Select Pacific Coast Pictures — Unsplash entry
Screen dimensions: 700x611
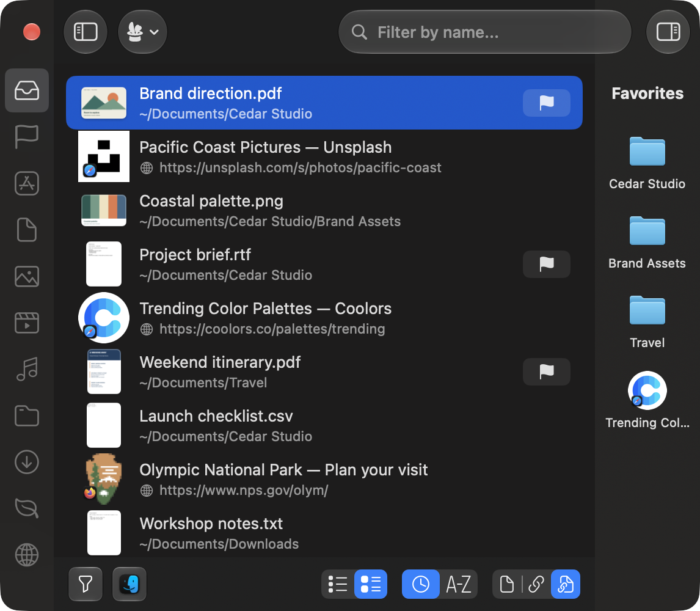pyautogui.click(x=324, y=156)
